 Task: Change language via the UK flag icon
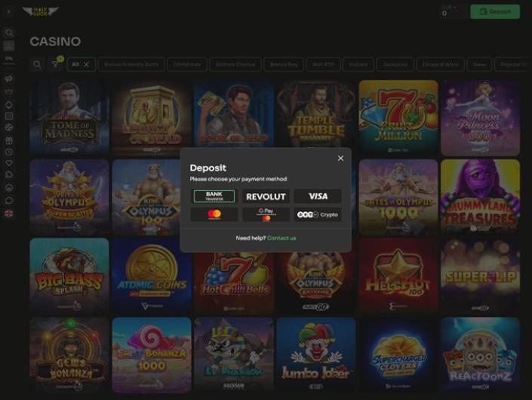9,214
